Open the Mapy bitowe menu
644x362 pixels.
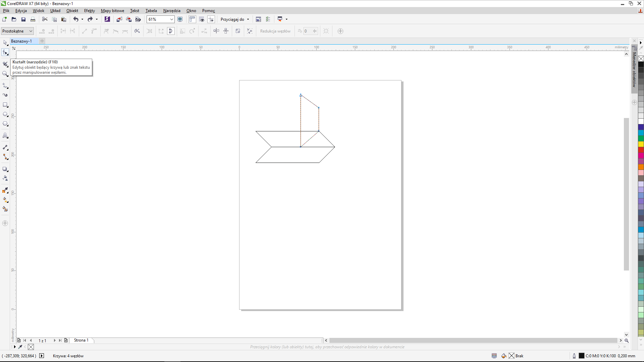pos(112,11)
